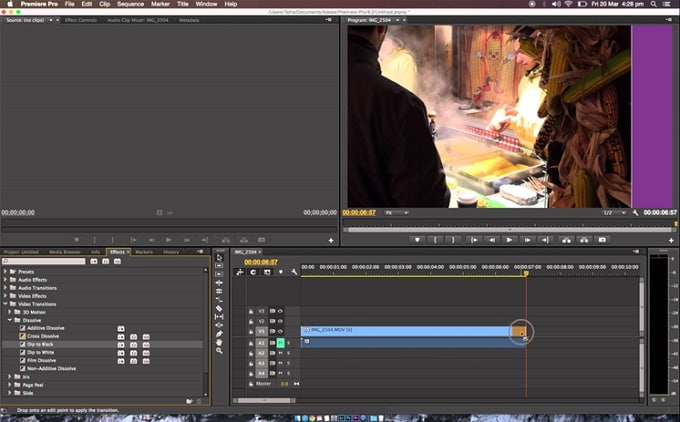Select the Selection arrow tool

click(219, 257)
